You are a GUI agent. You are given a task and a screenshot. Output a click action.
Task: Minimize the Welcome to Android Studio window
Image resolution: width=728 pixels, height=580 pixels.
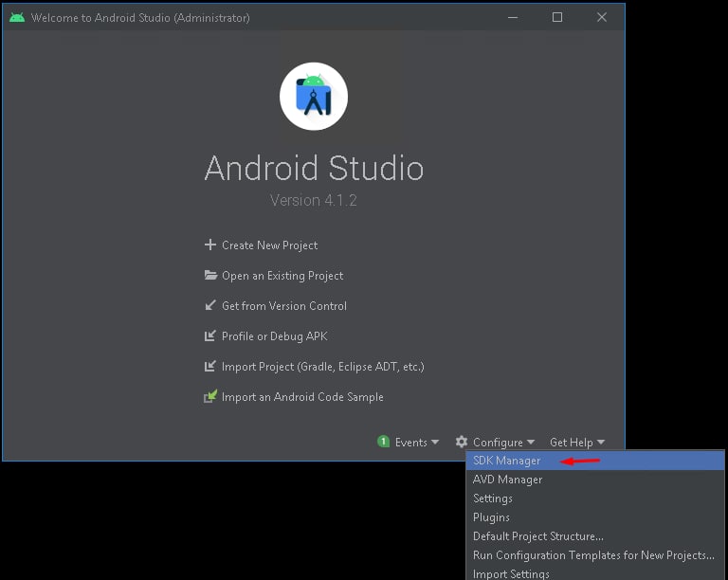pos(513,18)
